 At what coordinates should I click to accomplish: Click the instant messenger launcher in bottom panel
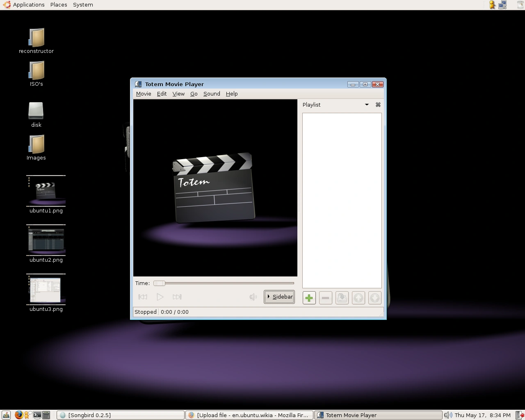[x=28, y=415]
